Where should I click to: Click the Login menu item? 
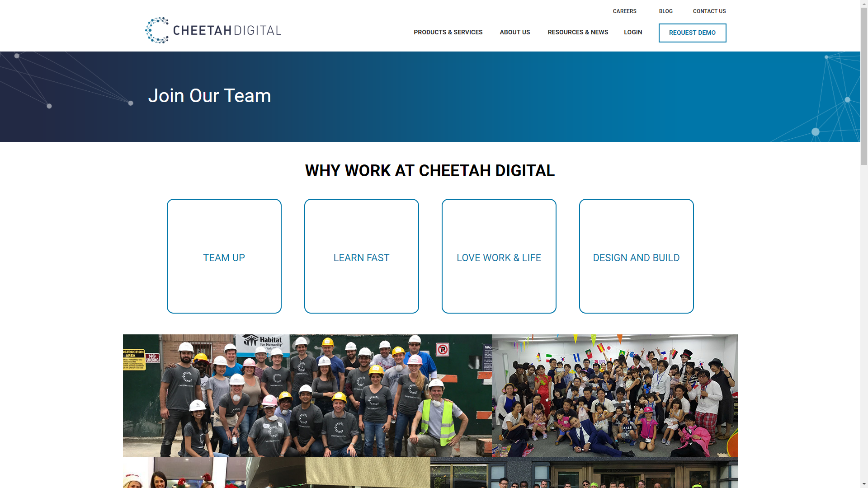click(x=633, y=33)
